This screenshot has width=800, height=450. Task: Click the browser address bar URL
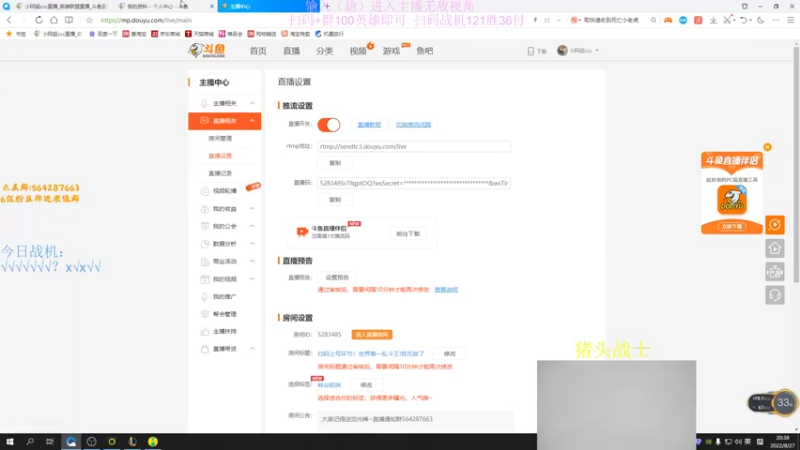146,20
